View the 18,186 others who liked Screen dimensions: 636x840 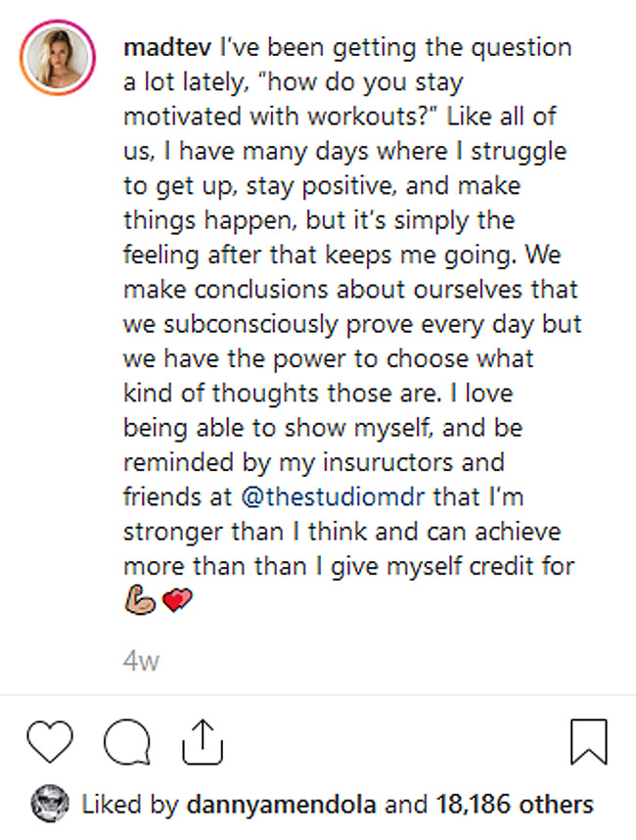coord(530,805)
